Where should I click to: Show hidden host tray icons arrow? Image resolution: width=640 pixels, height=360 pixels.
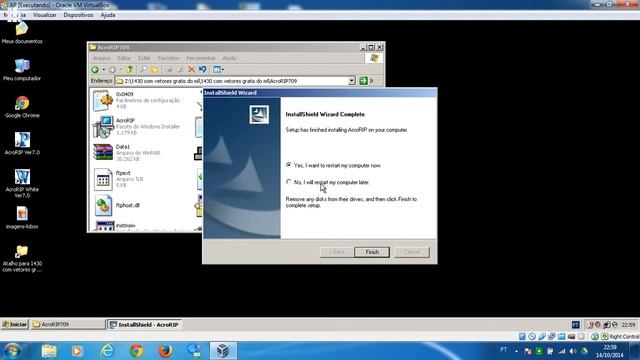[516, 351]
